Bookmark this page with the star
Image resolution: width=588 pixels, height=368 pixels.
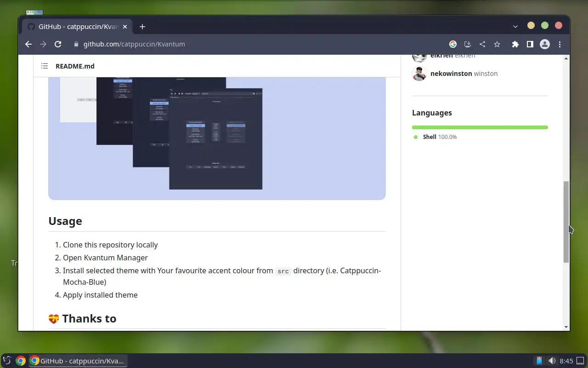[x=497, y=44]
